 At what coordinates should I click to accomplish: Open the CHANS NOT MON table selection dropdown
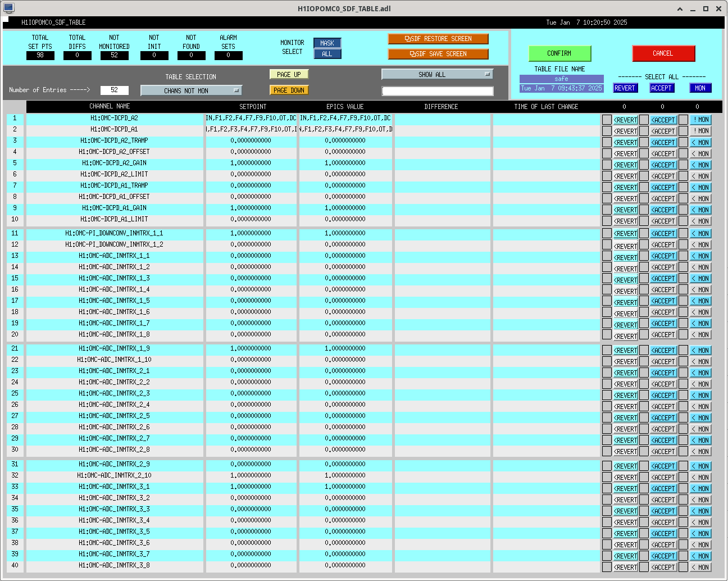tap(191, 90)
